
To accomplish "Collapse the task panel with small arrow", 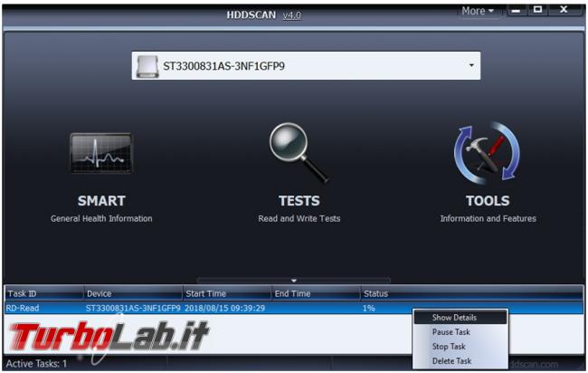I will pyautogui.click(x=294, y=281).
